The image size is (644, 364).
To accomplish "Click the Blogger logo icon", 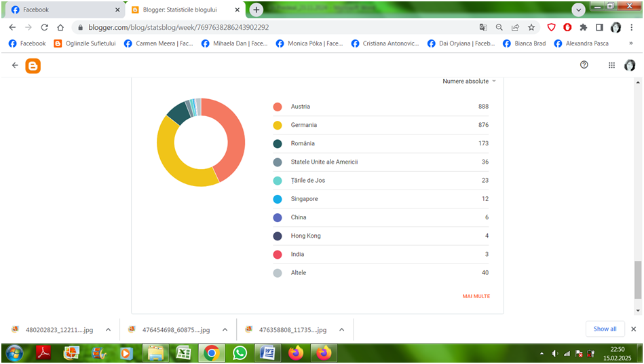I will pyautogui.click(x=33, y=66).
